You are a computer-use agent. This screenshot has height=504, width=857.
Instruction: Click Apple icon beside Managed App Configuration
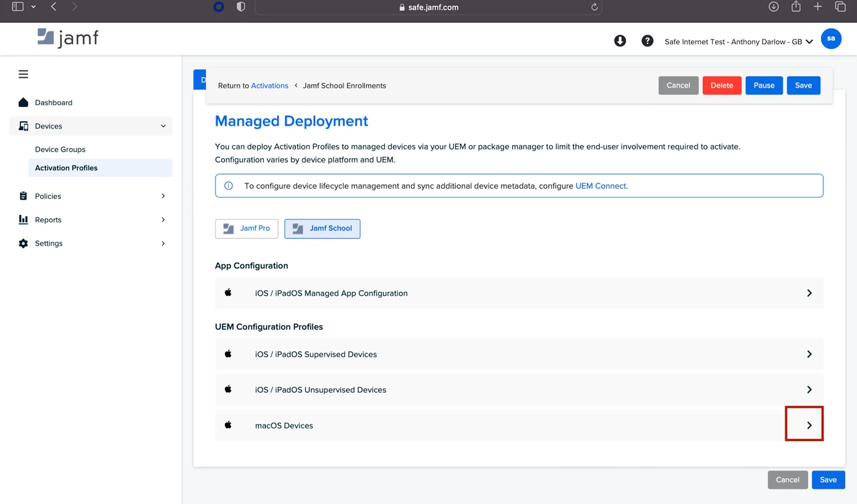pos(228,292)
